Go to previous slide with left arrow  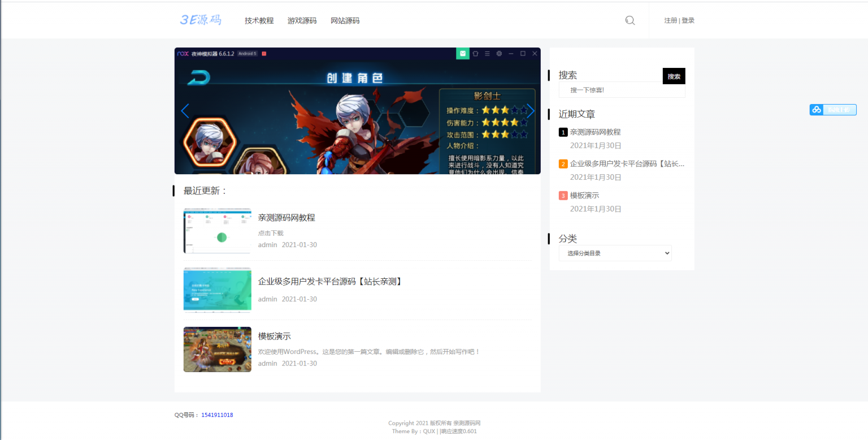[x=185, y=111]
